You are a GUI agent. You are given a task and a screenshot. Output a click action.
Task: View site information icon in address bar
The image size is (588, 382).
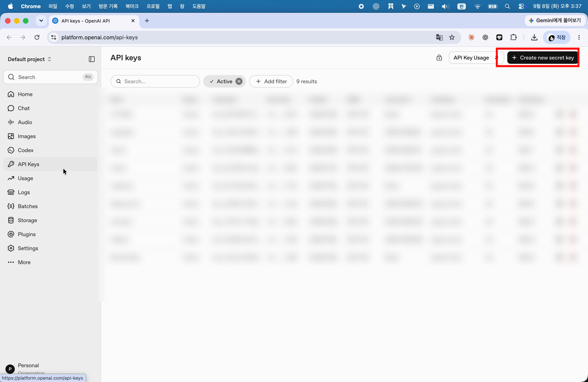(x=54, y=37)
